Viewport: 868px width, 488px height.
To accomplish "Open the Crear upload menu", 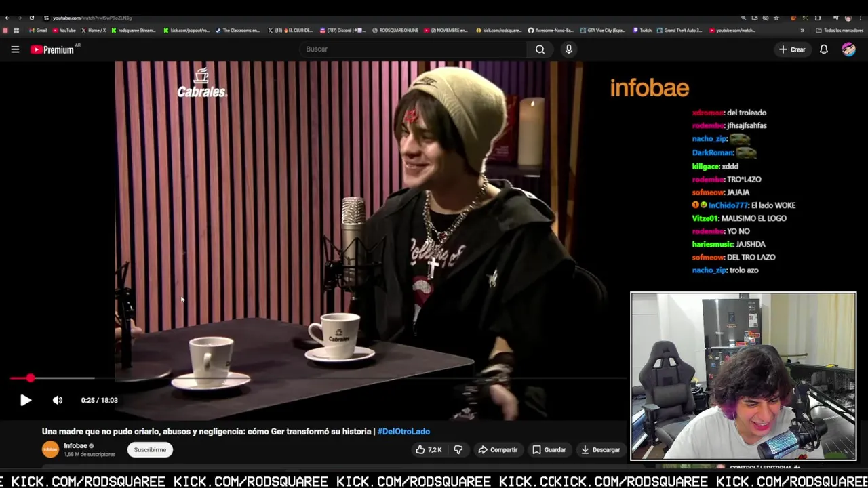I will click(x=792, y=49).
